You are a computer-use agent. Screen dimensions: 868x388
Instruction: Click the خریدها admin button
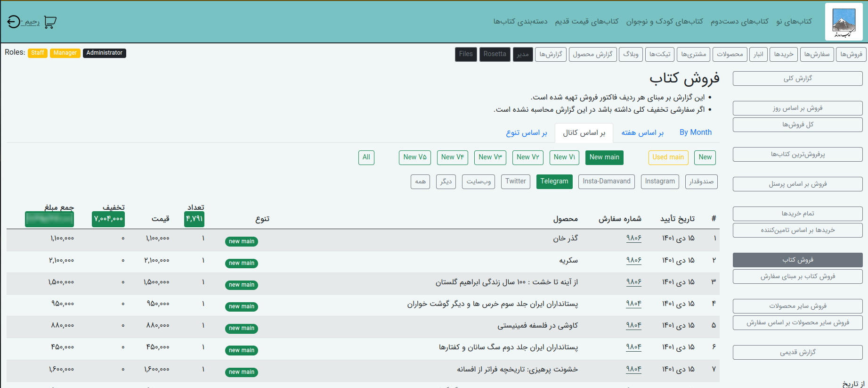[784, 54]
